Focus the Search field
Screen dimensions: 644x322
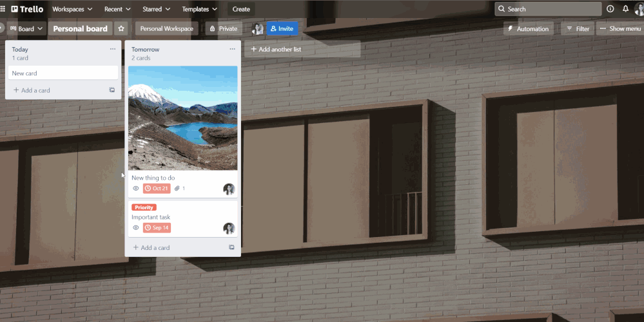pyautogui.click(x=548, y=9)
